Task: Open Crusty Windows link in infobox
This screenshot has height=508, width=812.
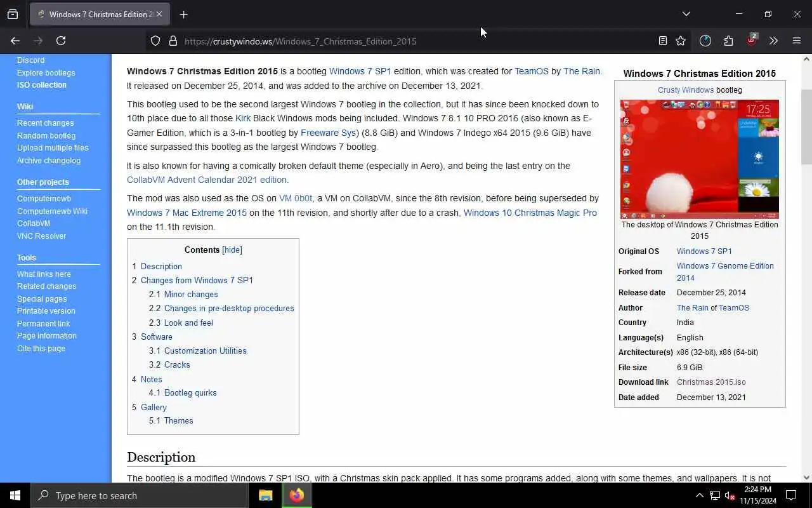Action: [686, 90]
